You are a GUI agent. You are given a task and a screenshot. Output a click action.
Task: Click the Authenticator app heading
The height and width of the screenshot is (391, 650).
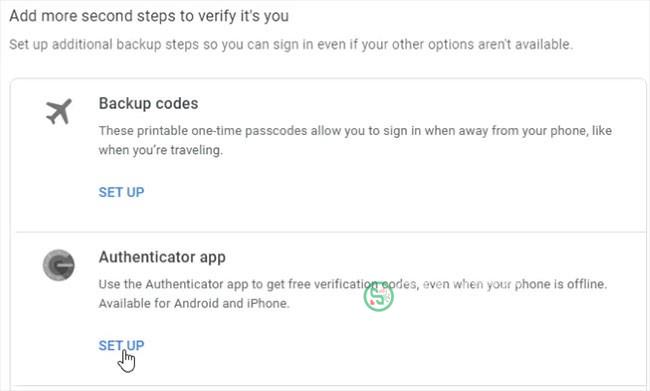click(162, 257)
